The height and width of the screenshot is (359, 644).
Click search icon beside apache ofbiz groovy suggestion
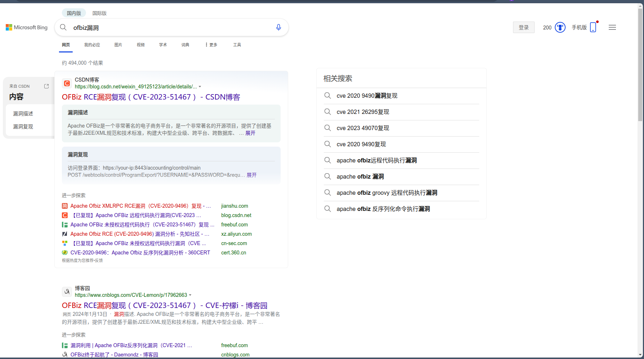pyautogui.click(x=327, y=193)
